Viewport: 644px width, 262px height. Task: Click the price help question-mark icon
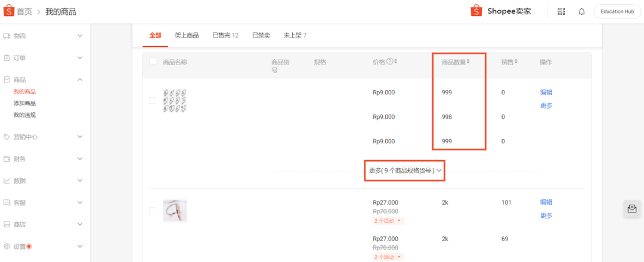pyautogui.click(x=390, y=61)
